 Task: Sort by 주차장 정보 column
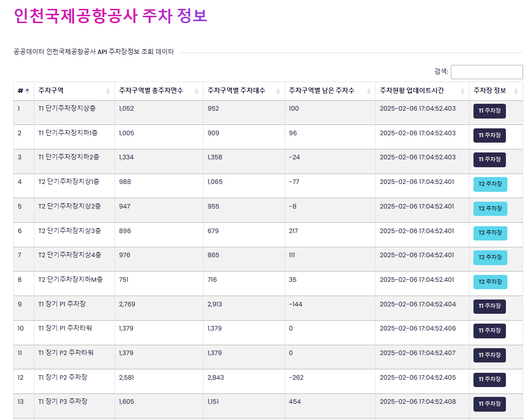tap(496, 91)
